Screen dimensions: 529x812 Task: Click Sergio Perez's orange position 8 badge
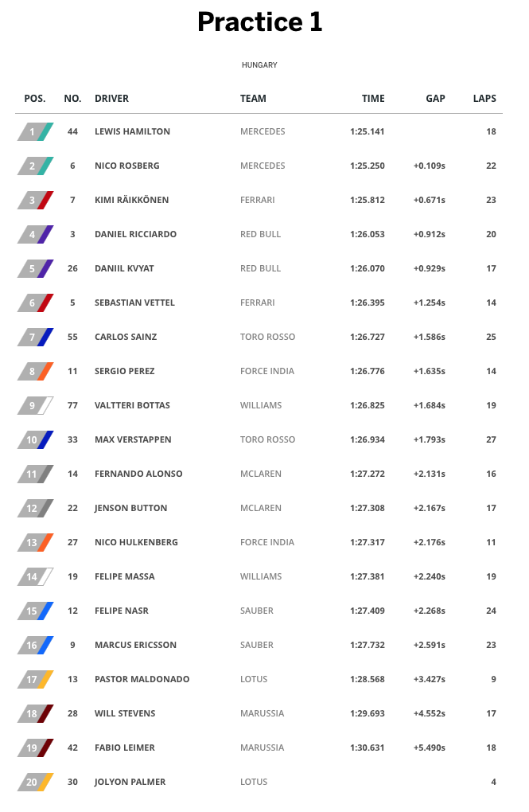point(35,371)
